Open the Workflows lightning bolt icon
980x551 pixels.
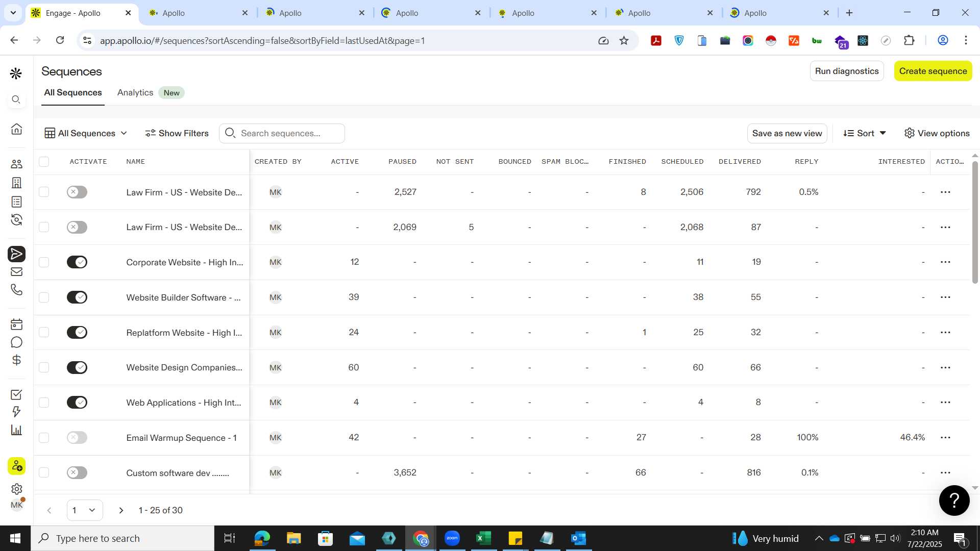point(16,412)
